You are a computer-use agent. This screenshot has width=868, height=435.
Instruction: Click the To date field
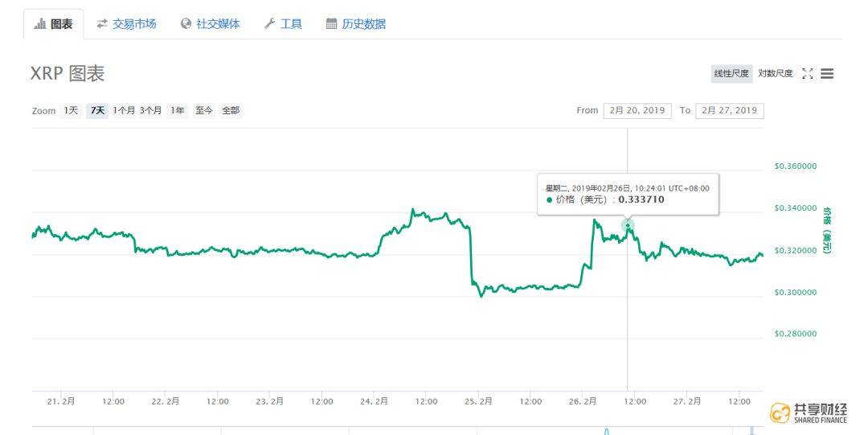tap(729, 111)
